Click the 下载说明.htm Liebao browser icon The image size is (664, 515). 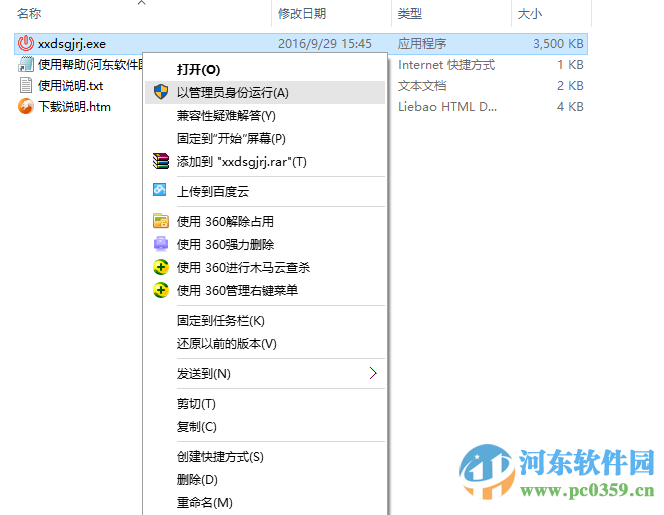coord(26,106)
